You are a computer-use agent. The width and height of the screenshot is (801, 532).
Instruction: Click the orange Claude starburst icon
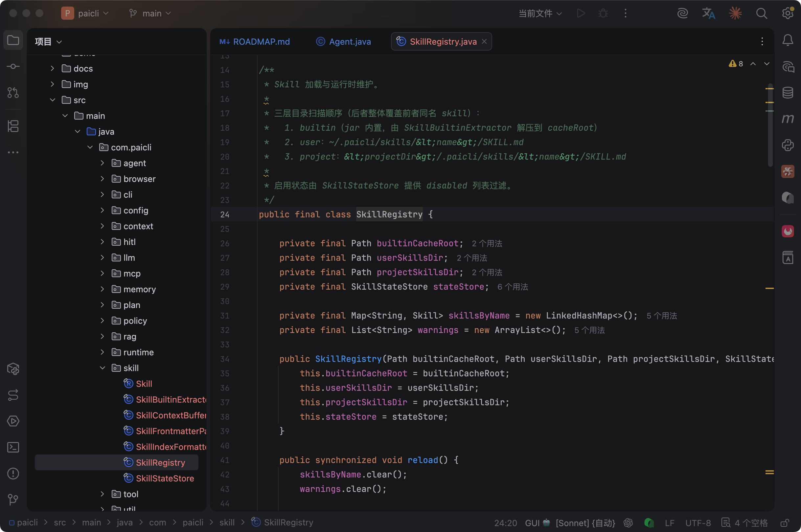pyautogui.click(x=735, y=13)
